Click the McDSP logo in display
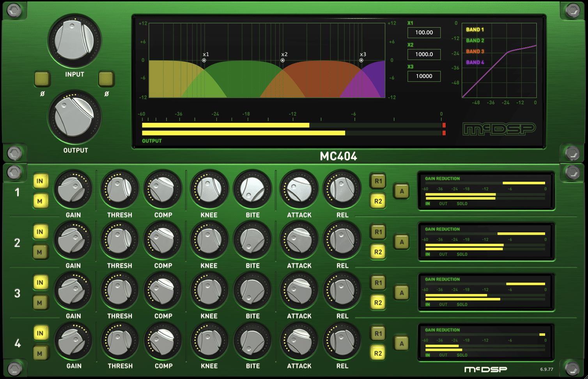 [499, 129]
